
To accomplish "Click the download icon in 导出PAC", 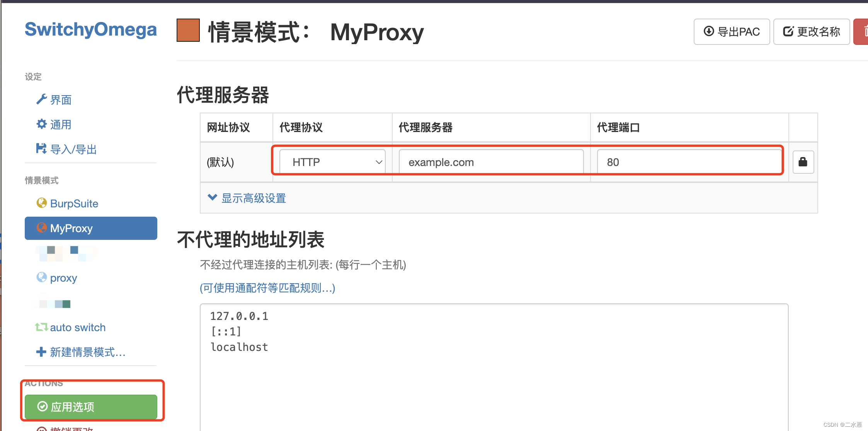I will pos(709,31).
